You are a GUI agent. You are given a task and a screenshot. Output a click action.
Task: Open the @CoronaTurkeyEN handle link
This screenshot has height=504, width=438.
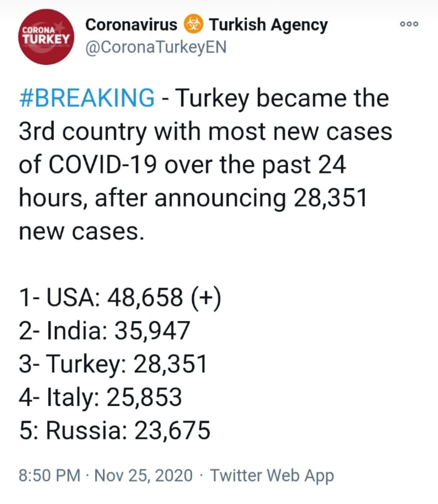156,47
